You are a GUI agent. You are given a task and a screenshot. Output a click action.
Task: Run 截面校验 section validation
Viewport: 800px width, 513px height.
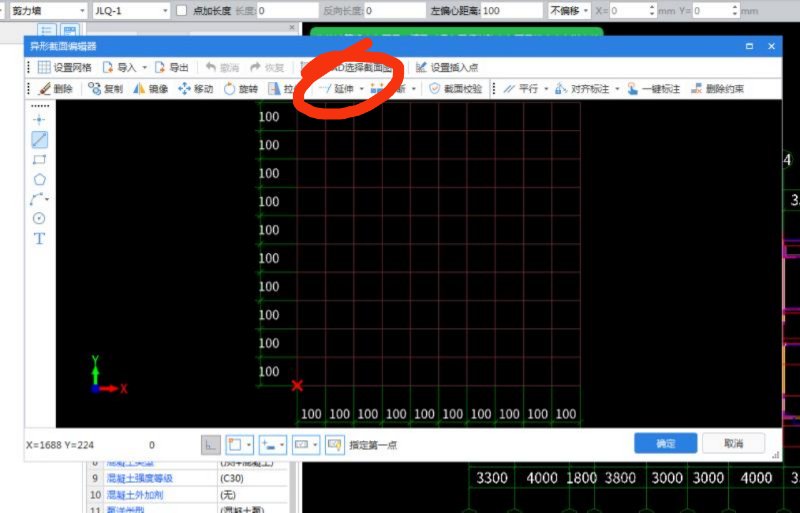455,89
